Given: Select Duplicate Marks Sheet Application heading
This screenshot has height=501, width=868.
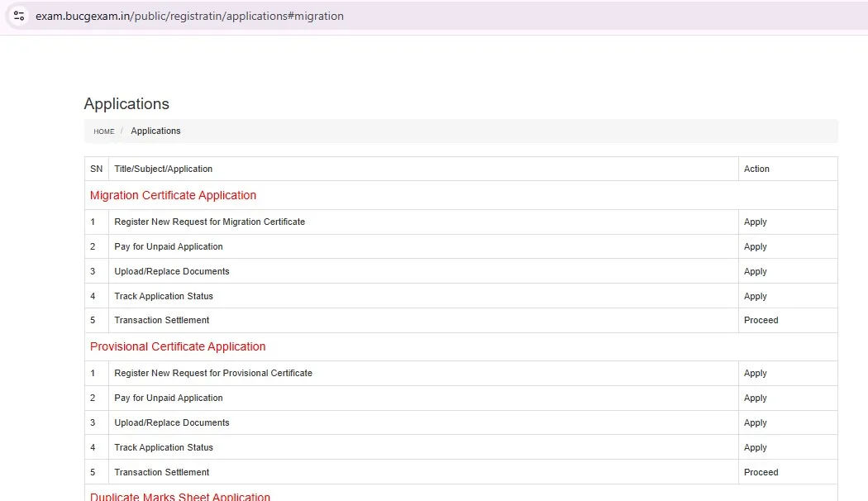Looking at the screenshot, I should [180, 497].
